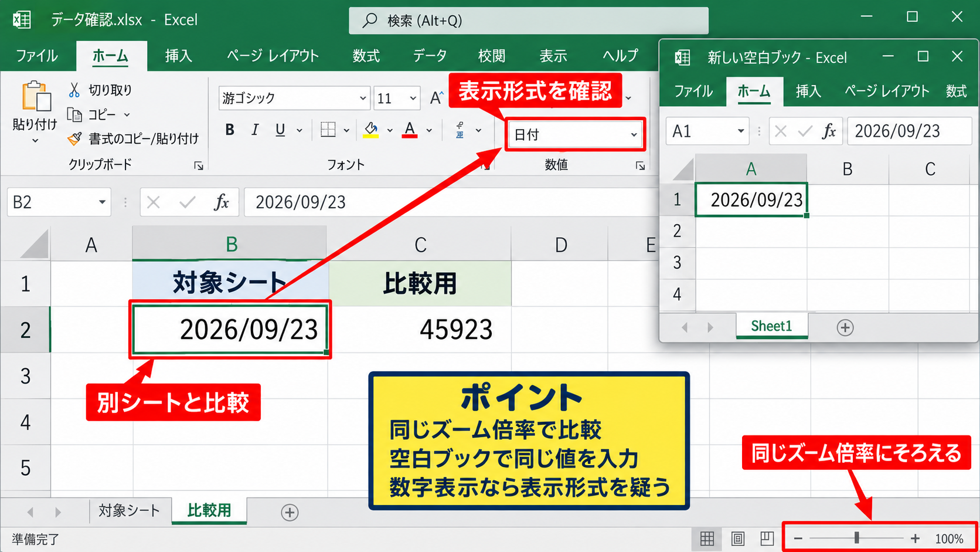Screen dimensions: 980x552
Task: Switch to Page Layout view in the status bar
Action: (x=738, y=539)
